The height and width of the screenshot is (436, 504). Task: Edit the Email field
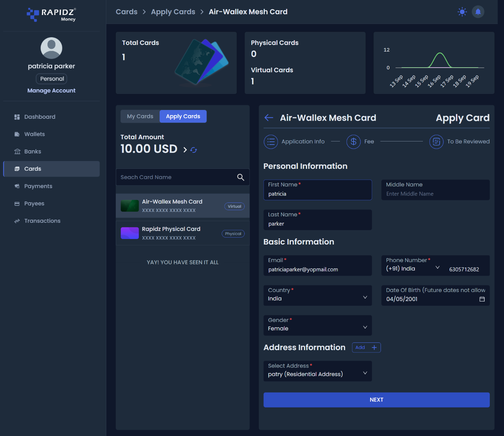pyautogui.click(x=318, y=266)
